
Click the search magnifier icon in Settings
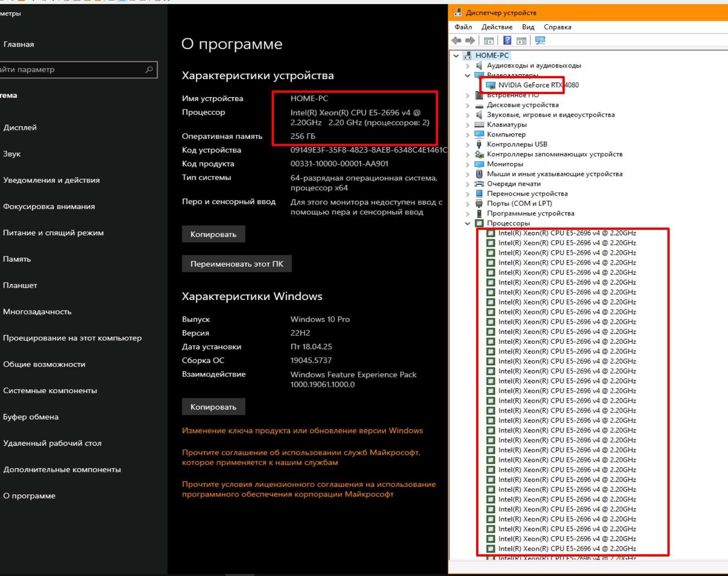149,70
